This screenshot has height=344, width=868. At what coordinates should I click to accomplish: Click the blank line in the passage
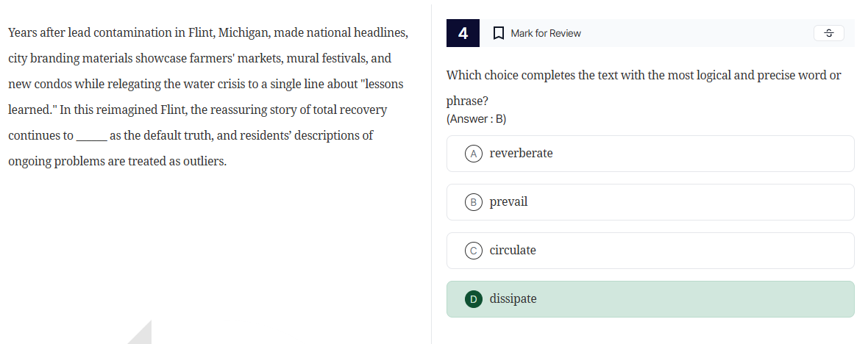[x=92, y=136]
